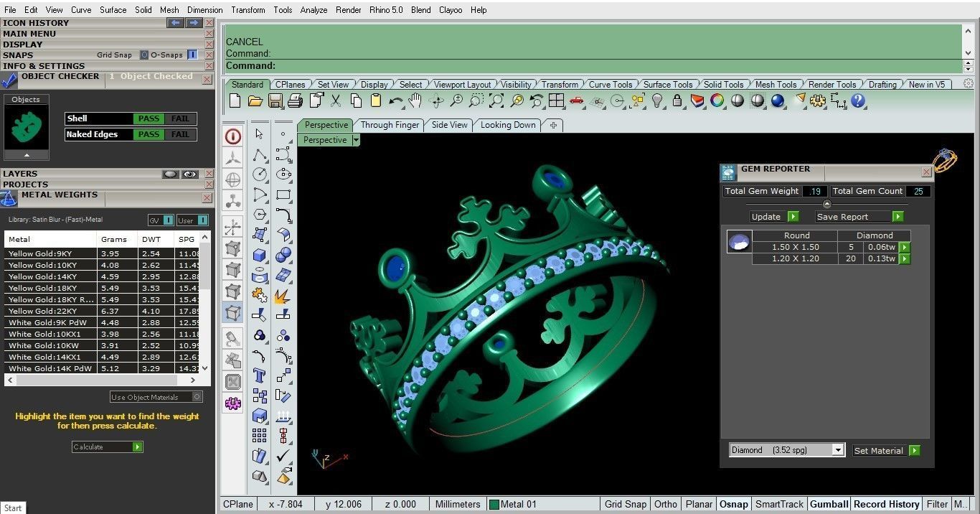Click the purple gear icon in sidebar
Viewport: 980px width, 514px height.
[x=233, y=403]
